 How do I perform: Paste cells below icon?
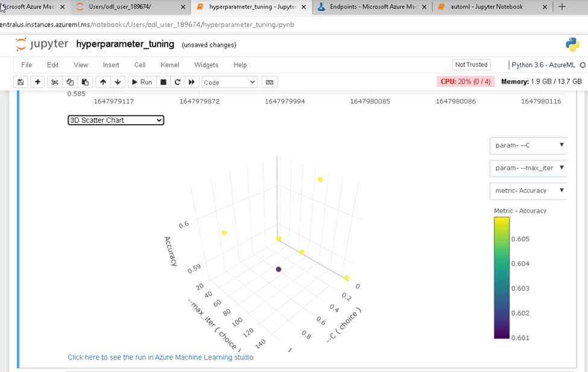coord(85,82)
